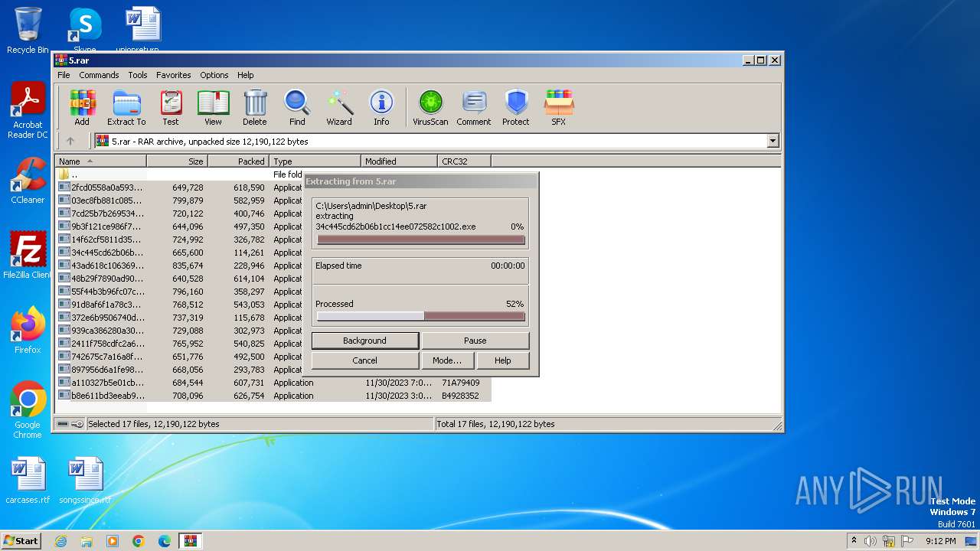980x551 pixels.
Task: Select file 43ad618c106369...
Action: tap(179, 266)
